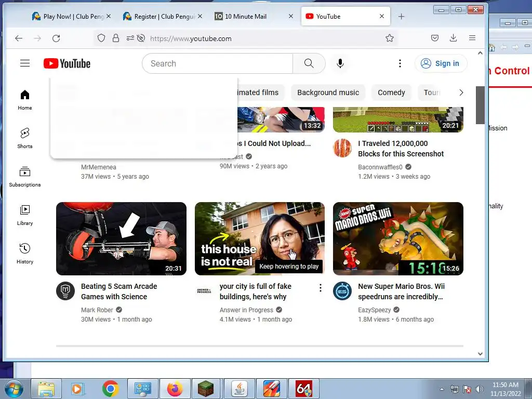The image size is (532, 399).
Task: Open Firefox application menu
Action: (472, 38)
